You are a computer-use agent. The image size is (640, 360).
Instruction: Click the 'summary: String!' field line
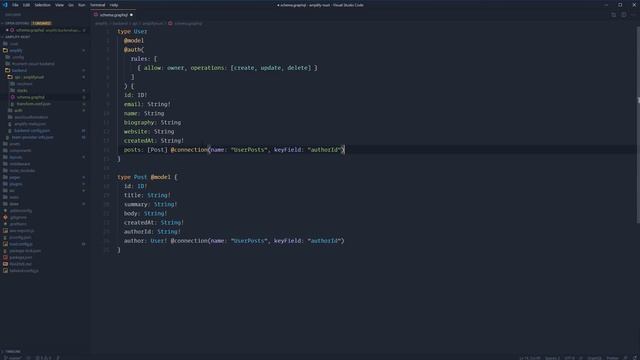[151, 204]
